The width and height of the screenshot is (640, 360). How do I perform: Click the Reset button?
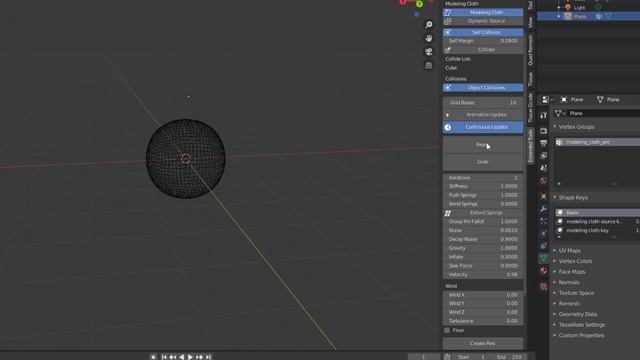(483, 145)
